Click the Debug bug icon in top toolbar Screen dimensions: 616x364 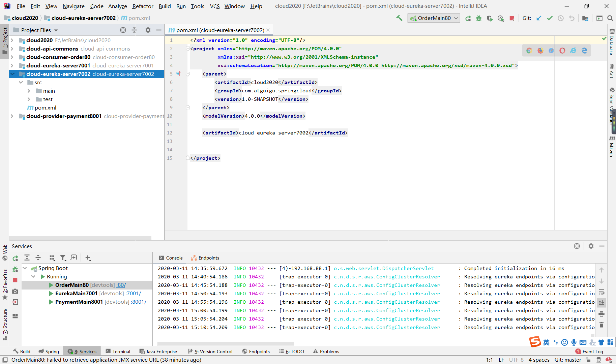click(x=479, y=18)
